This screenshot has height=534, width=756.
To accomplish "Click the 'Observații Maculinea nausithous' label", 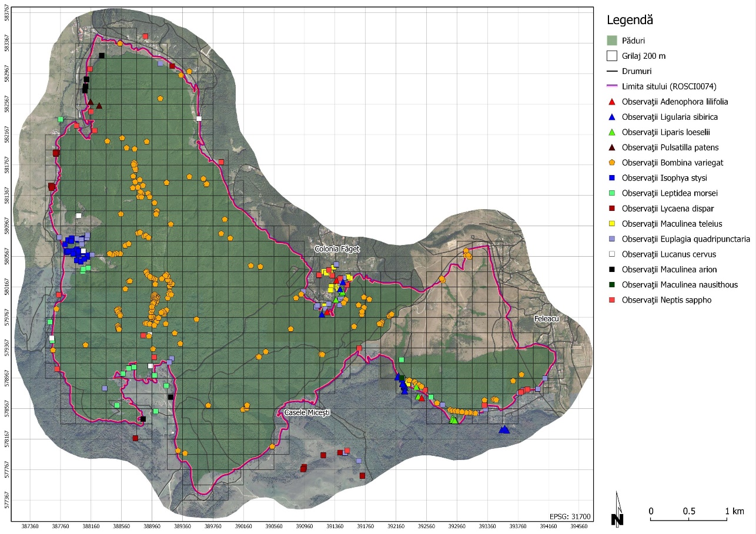I will pos(680,285).
